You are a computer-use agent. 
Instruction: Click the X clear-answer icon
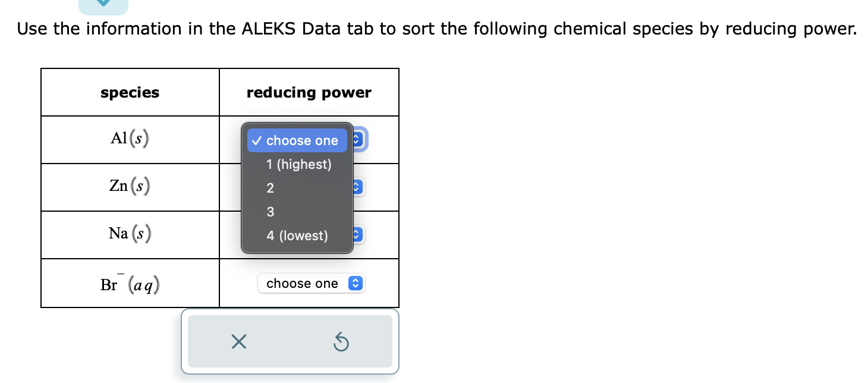click(x=238, y=342)
